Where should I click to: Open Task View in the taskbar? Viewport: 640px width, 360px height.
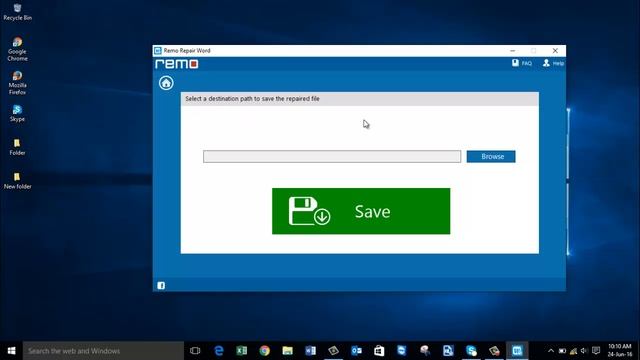pos(195,351)
